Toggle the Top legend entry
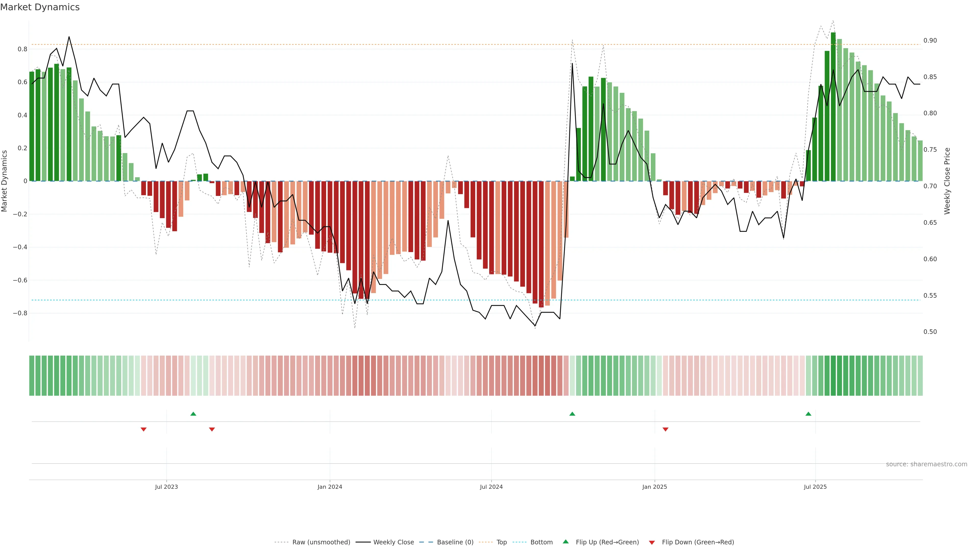The width and height of the screenshot is (980, 551). click(501, 542)
